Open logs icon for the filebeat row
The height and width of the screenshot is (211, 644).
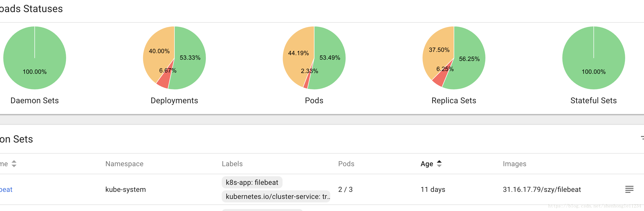coord(629,189)
